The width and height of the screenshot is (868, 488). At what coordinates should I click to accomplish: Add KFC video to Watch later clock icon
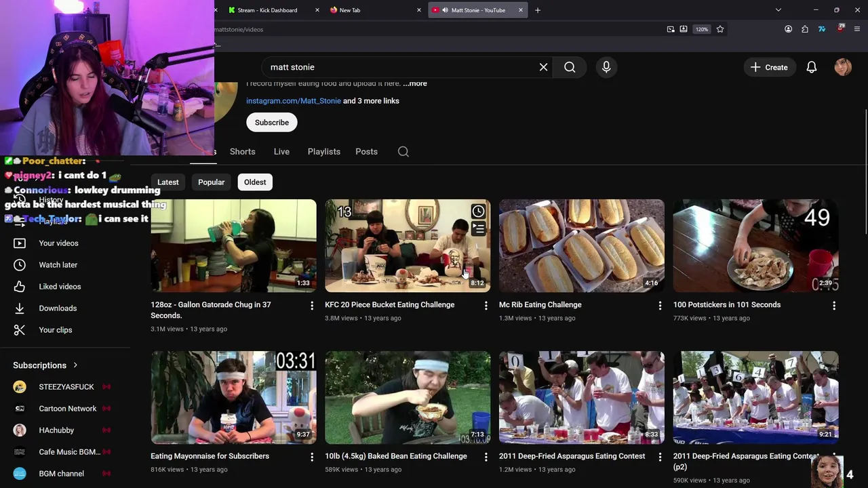(x=478, y=211)
